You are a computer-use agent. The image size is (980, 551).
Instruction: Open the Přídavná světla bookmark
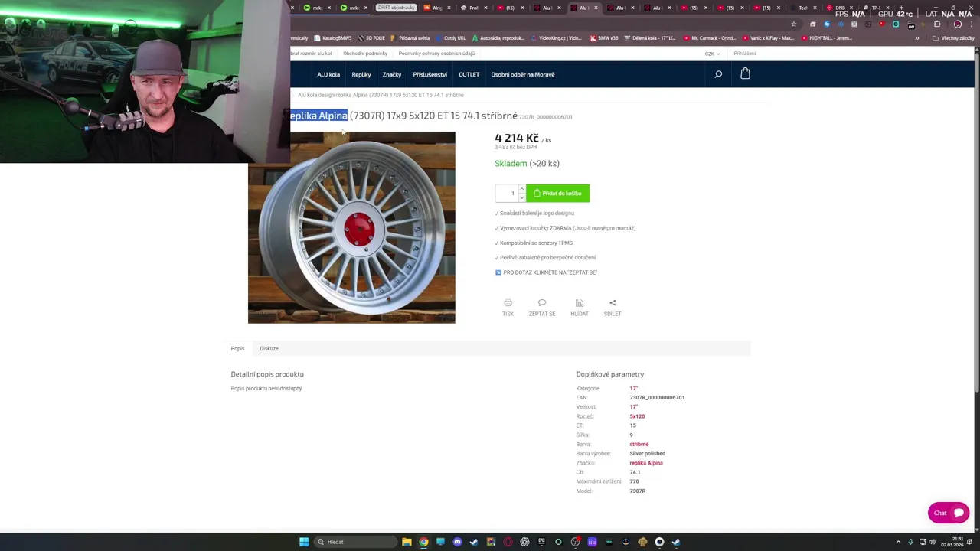tap(410, 38)
